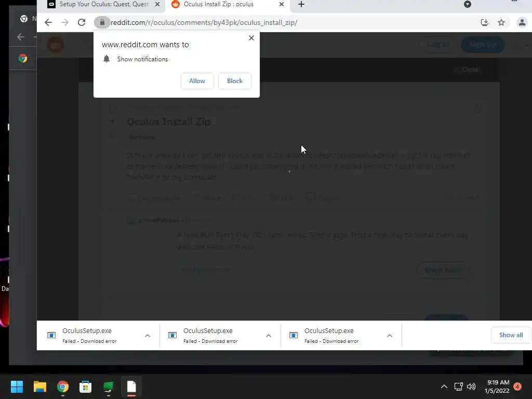532x399 pixels.
Task: Go forward in browser history
Action: pos(64,22)
